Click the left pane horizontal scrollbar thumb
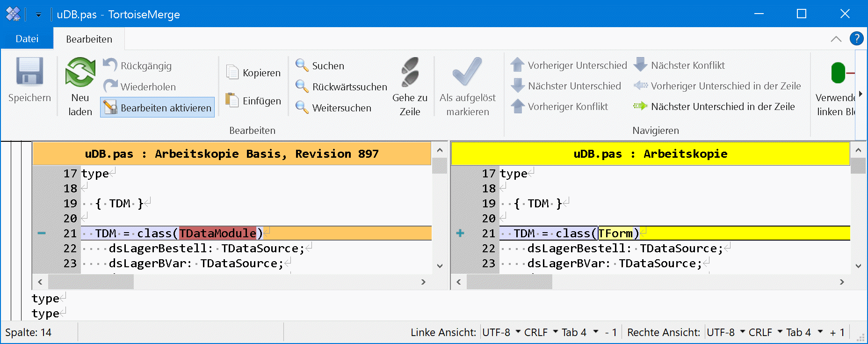This screenshot has width=868, height=344. click(x=91, y=282)
